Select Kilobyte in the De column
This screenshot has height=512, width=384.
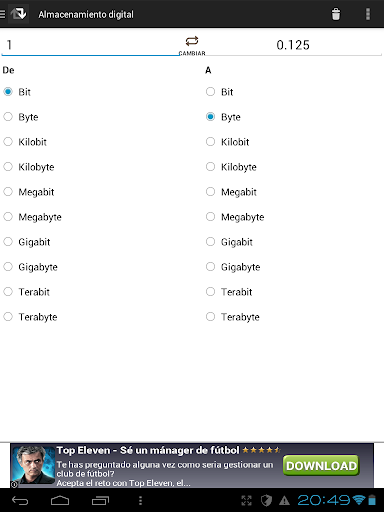(29, 167)
